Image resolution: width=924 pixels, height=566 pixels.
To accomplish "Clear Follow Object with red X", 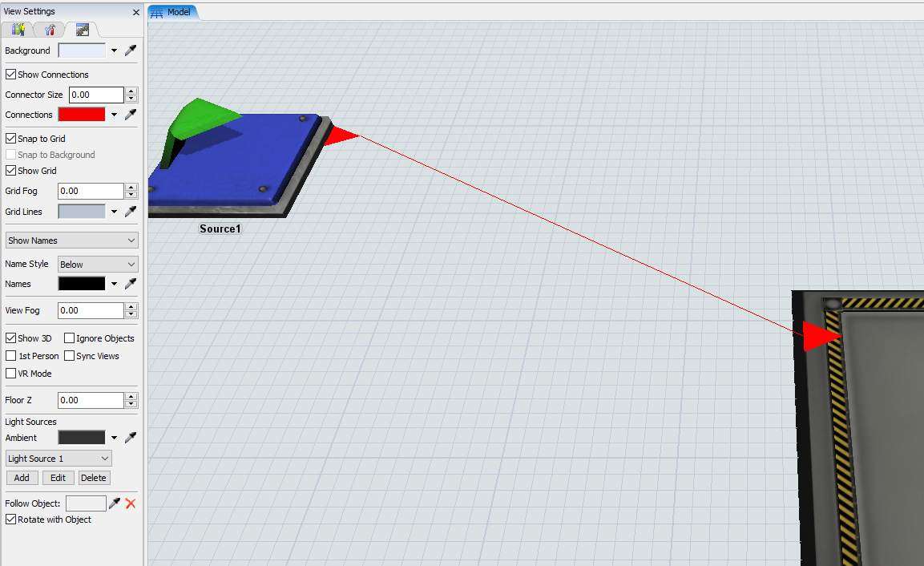I will click(x=131, y=503).
